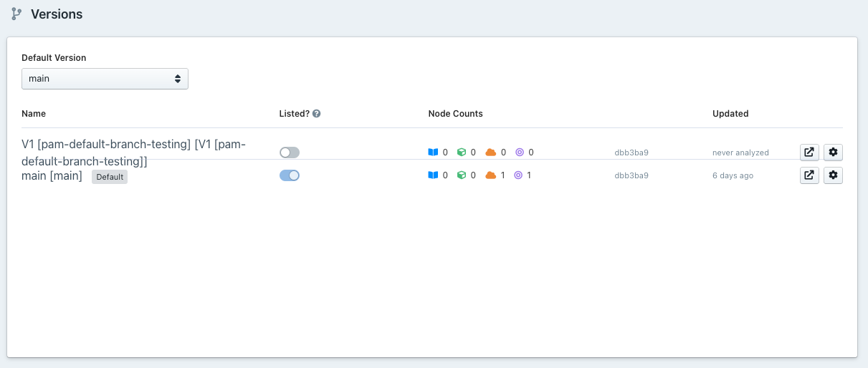Click the never analyzed status text
Screen dimensions: 868x368
click(740, 152)
